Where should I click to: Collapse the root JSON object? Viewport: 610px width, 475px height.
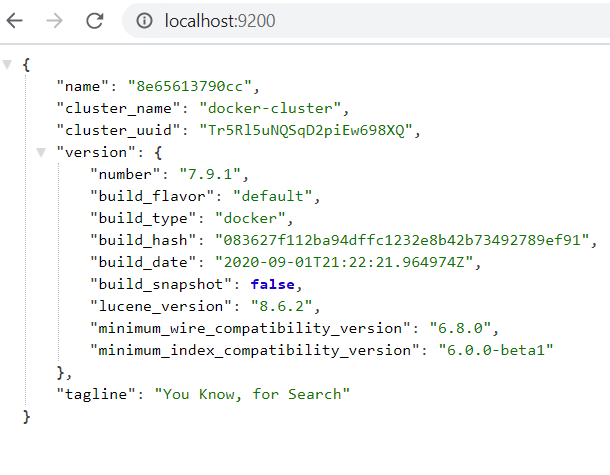[7, 64]
